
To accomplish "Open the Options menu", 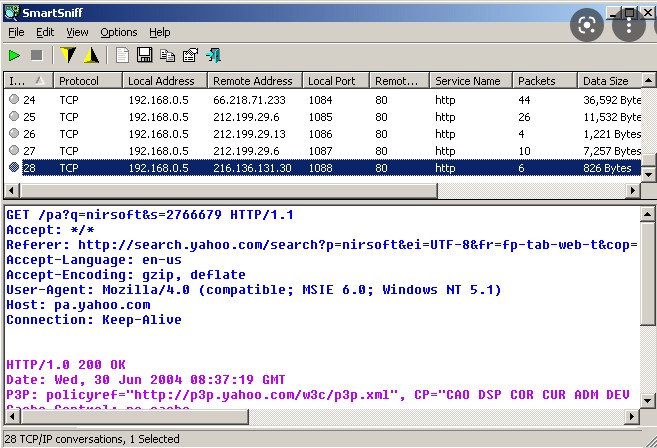I will tap(119, 32).
